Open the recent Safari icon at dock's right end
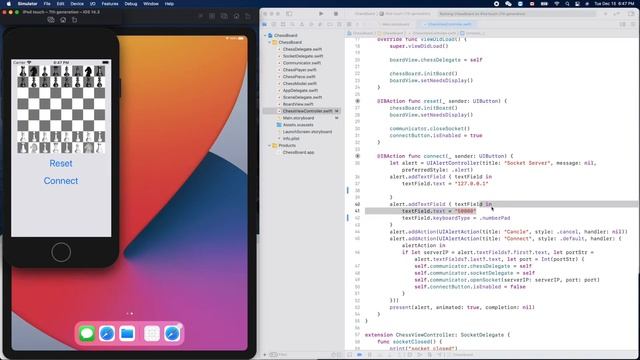Viewport: 640px width, 360px height. (172, 333)
